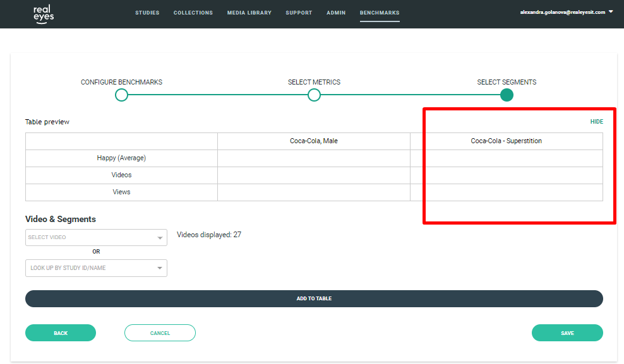Open the Support page
624x364 pixels.
point(299,13)
